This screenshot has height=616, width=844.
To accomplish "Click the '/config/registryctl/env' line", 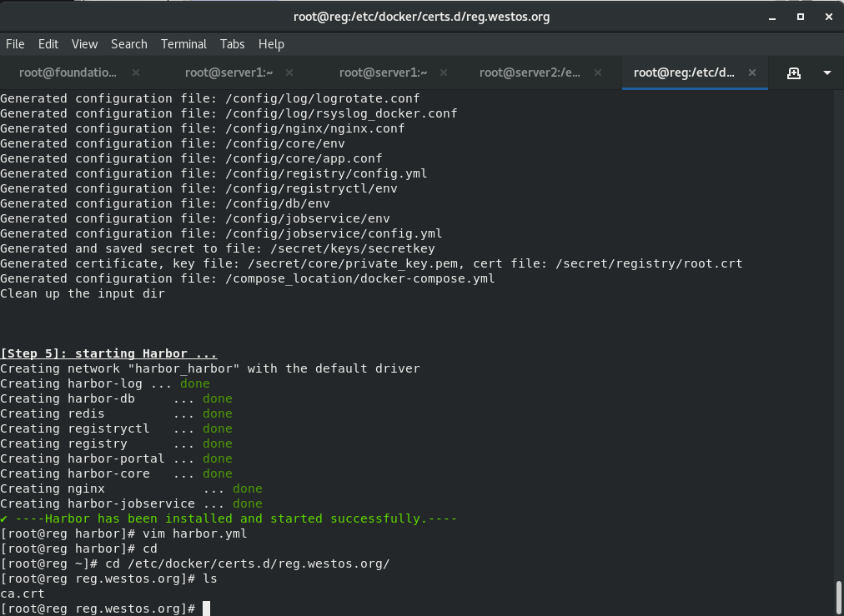I will pos(198,188).
